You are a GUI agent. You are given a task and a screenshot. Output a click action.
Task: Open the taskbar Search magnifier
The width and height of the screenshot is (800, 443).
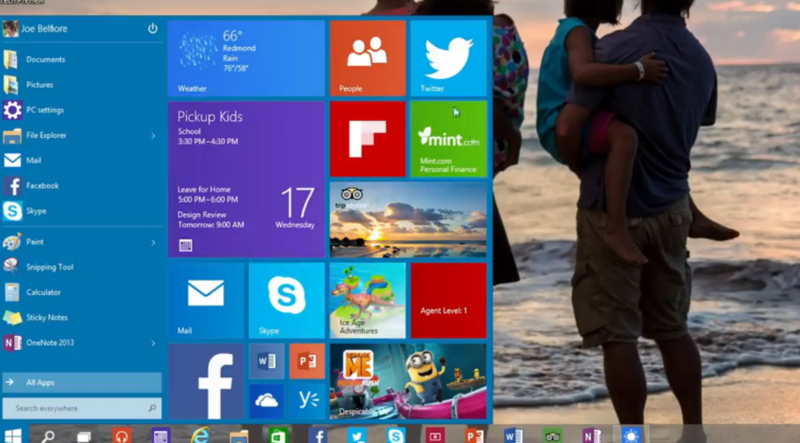coord(48,436)
